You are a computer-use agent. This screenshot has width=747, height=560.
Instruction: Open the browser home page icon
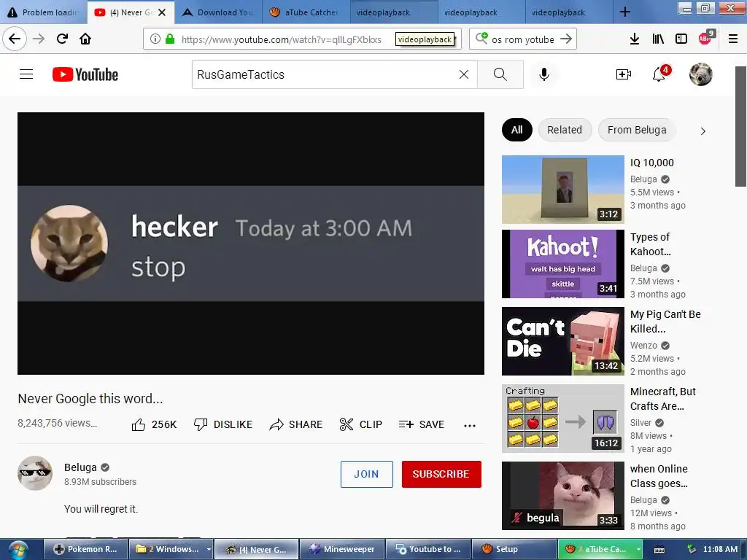point(85,39)
